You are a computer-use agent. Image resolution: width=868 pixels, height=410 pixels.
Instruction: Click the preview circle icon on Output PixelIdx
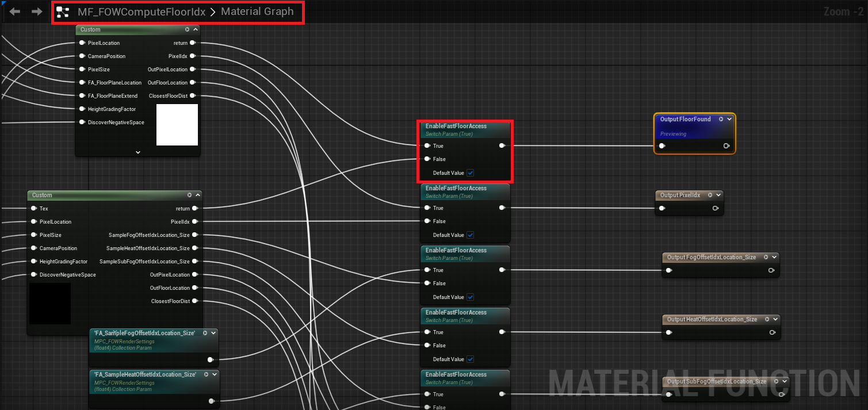point(710,196)
